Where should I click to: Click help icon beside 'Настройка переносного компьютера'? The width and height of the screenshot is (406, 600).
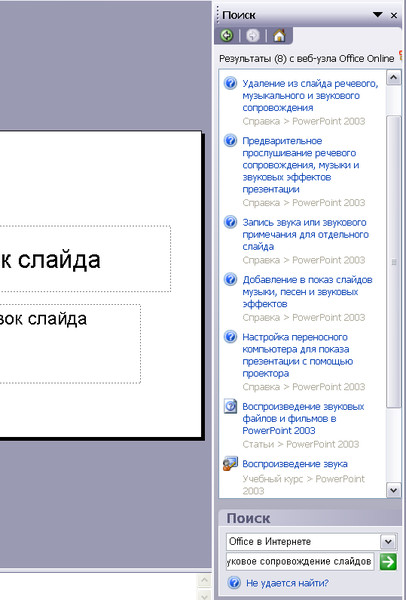tap(230, 337)
